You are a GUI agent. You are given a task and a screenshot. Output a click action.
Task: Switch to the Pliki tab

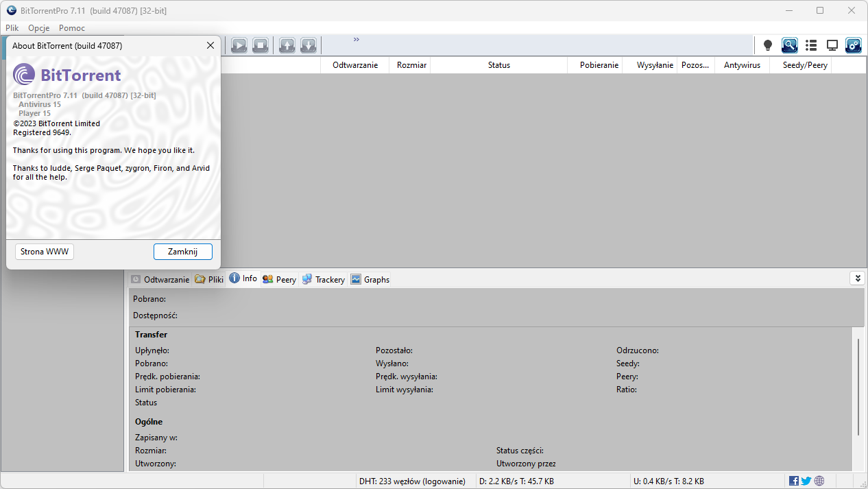click(x=209, y=279)
